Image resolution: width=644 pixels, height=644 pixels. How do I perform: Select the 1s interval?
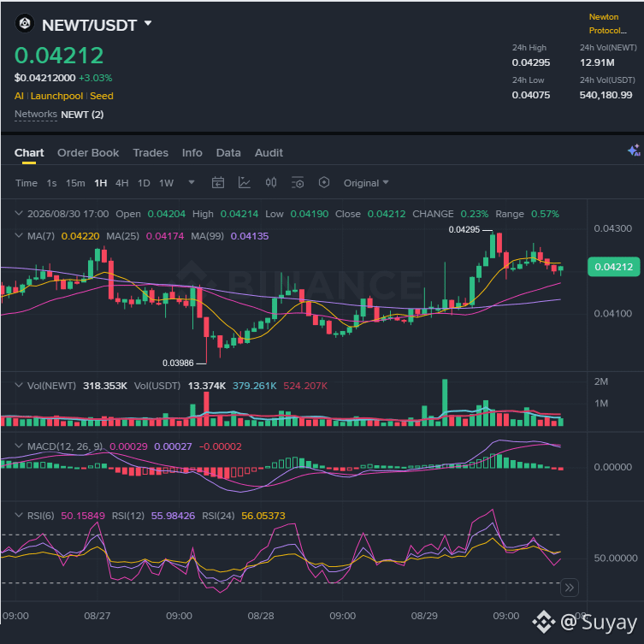(51, 183)
